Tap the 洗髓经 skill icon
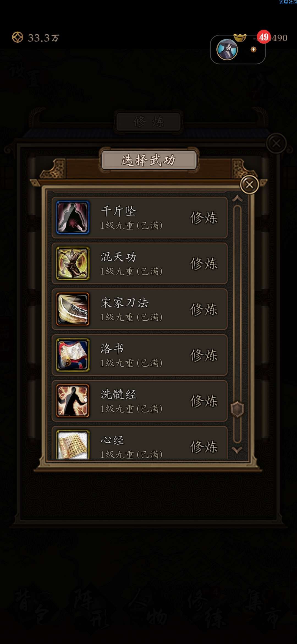 pos(73,401)
